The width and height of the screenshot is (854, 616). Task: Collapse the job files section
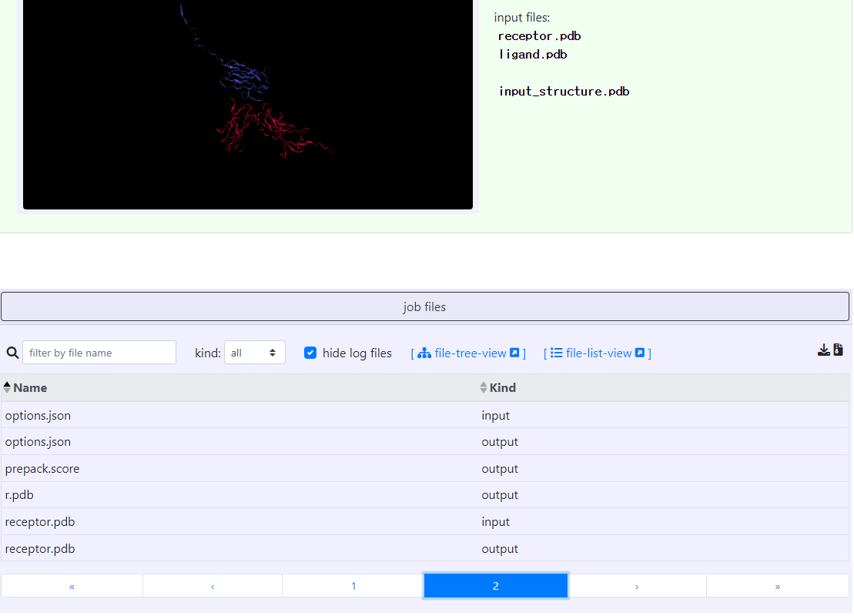tap(425, 306)
